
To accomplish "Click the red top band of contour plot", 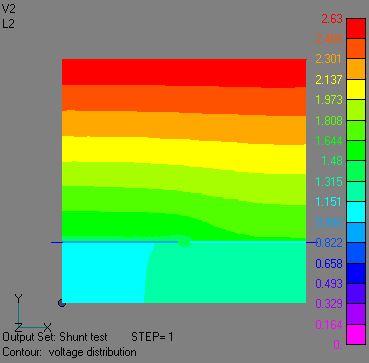I will click(184, 72).
